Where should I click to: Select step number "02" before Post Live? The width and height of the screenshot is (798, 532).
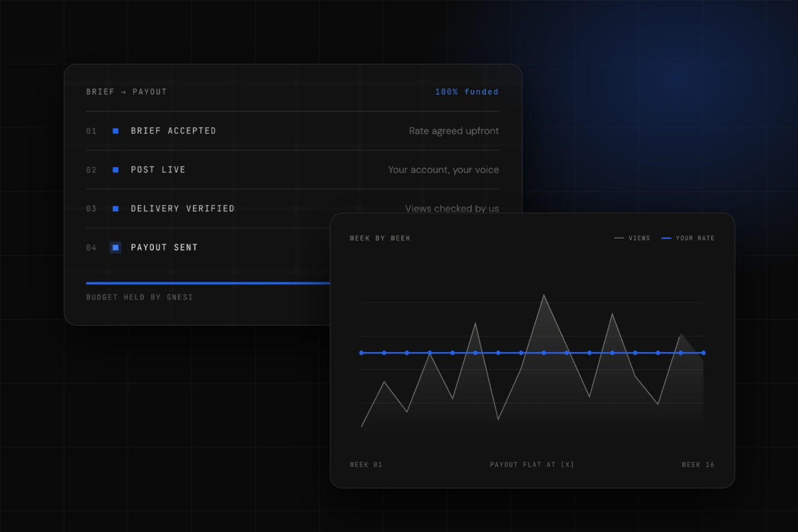[92, 170]
